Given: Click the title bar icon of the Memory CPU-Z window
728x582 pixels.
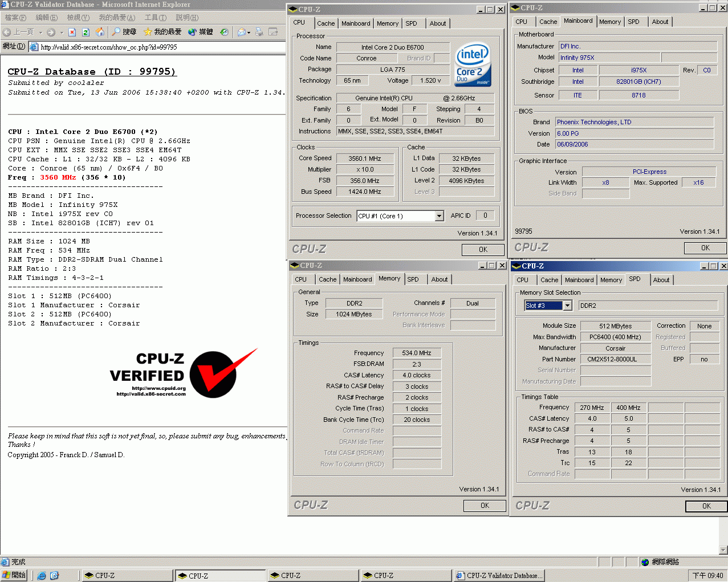Looking at the screenshot, I should (295, 266).
